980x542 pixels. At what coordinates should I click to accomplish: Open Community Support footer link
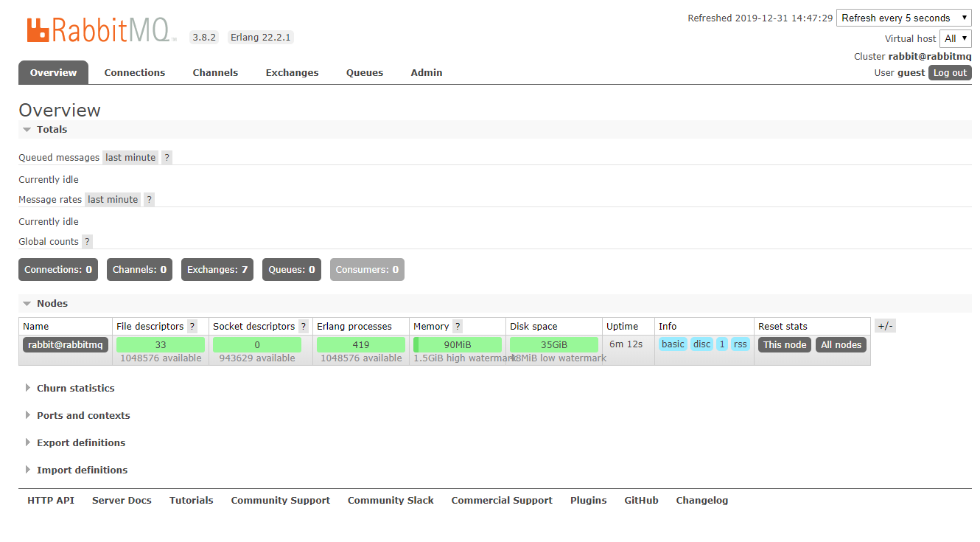point(281,500)
